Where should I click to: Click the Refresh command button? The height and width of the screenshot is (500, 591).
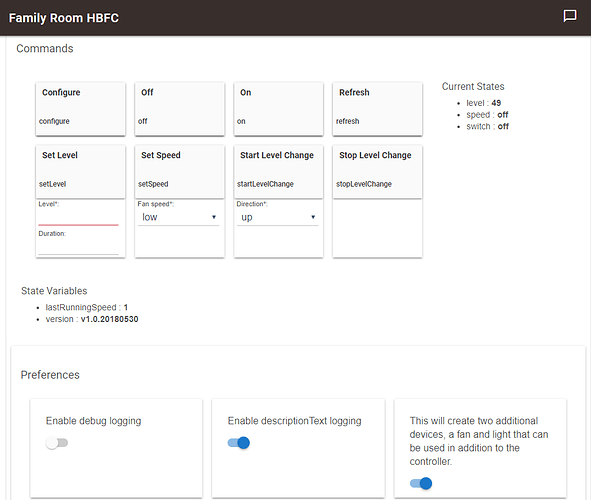click(x=377, y=109)
